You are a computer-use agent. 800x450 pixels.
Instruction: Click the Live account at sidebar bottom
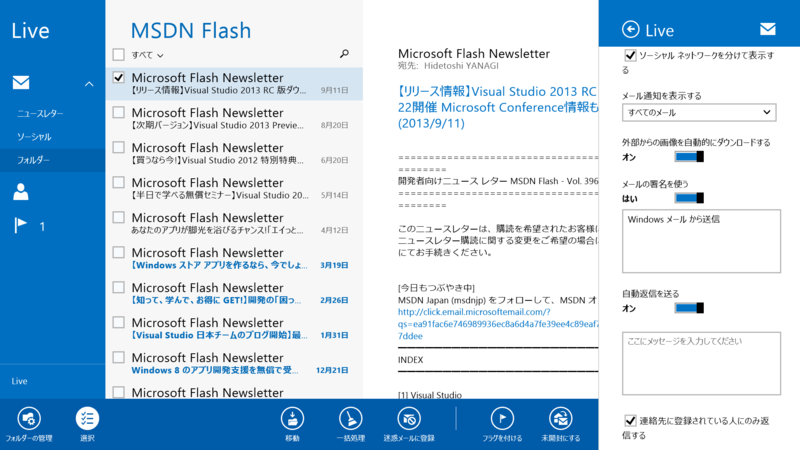[x=19, y=381]
